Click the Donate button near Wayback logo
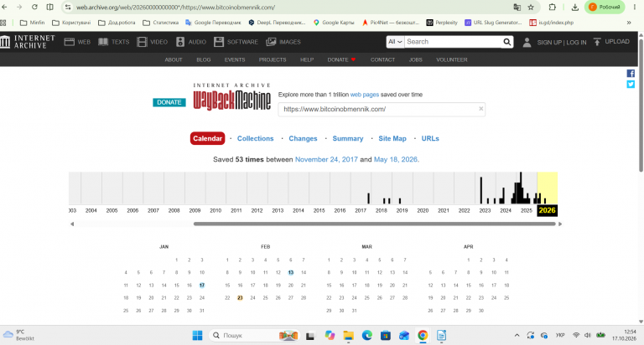644x345 pixels. (169, 102)
